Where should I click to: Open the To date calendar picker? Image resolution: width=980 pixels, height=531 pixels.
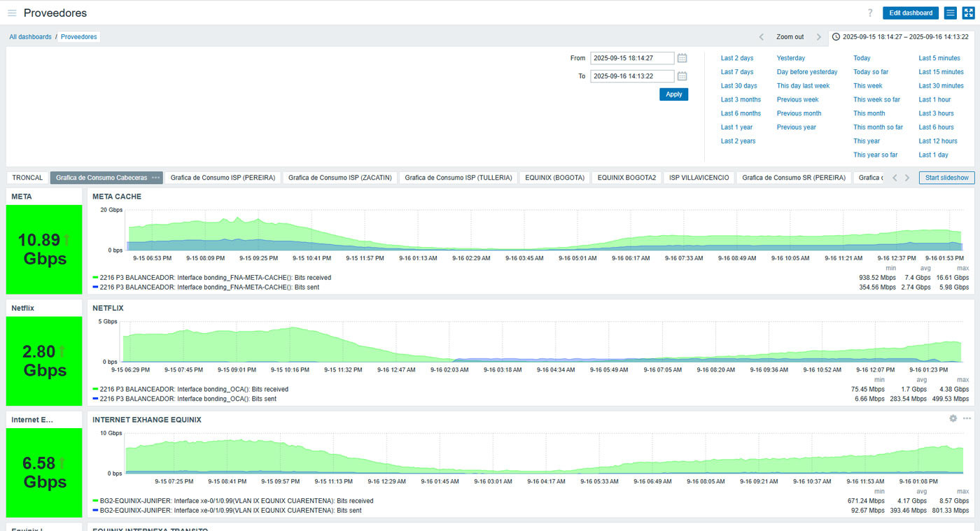[x=682, y=76]
